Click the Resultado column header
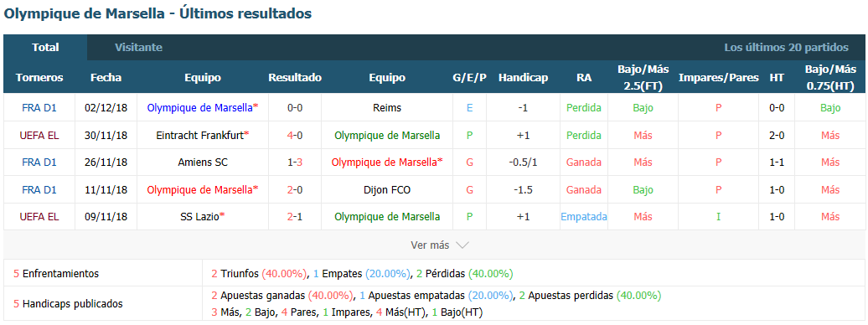 tap(295, 78)
